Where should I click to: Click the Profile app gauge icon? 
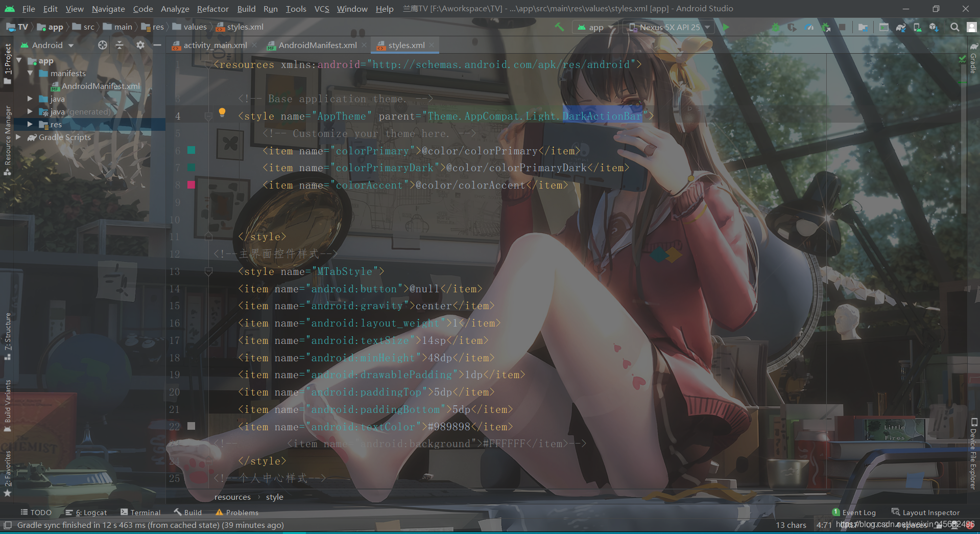click(809, 27)
